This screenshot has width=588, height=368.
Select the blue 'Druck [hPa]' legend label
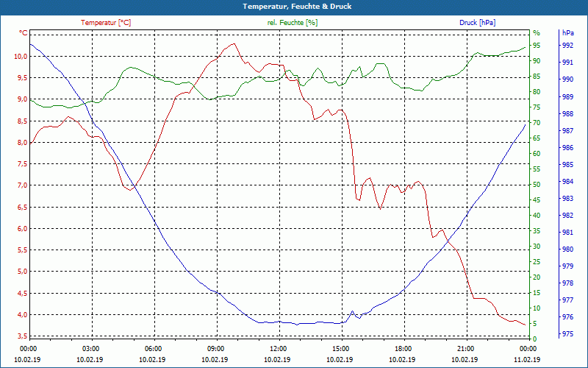click(477, 23)
